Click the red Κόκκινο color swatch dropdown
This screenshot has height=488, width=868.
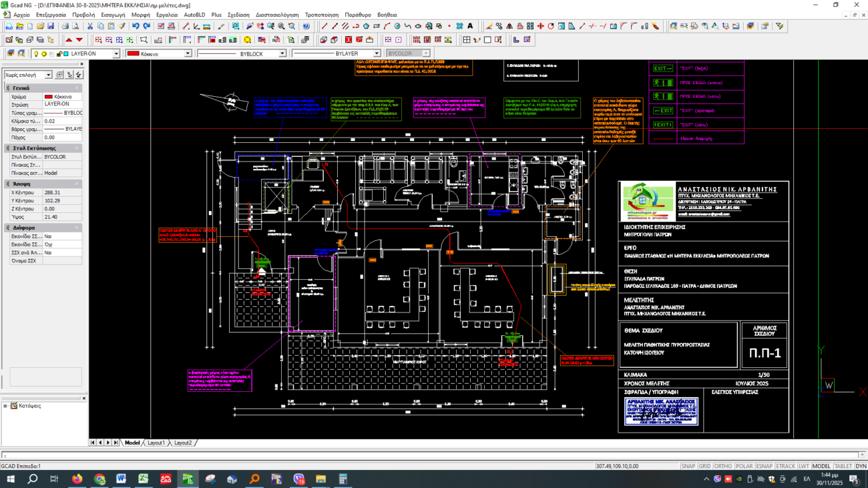pyautogui.click(x=187, y=53)
